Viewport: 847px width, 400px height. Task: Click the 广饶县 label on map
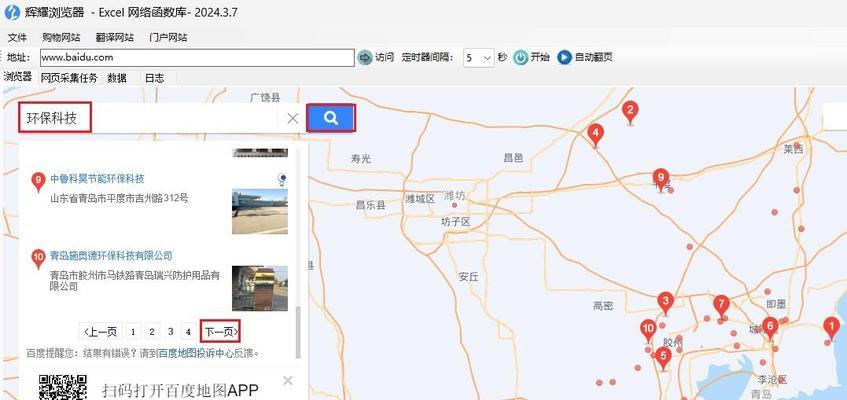pos(265,97)
